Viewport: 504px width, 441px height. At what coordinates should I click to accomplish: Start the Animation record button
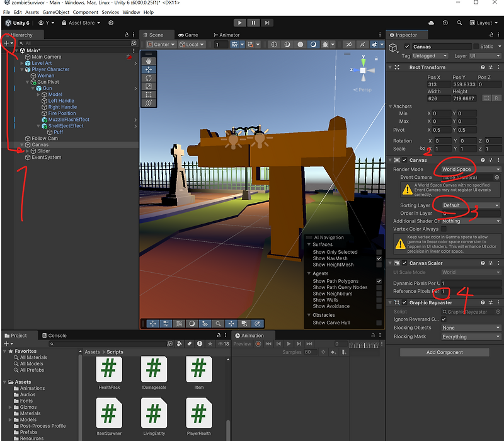(x=258, y=343)
